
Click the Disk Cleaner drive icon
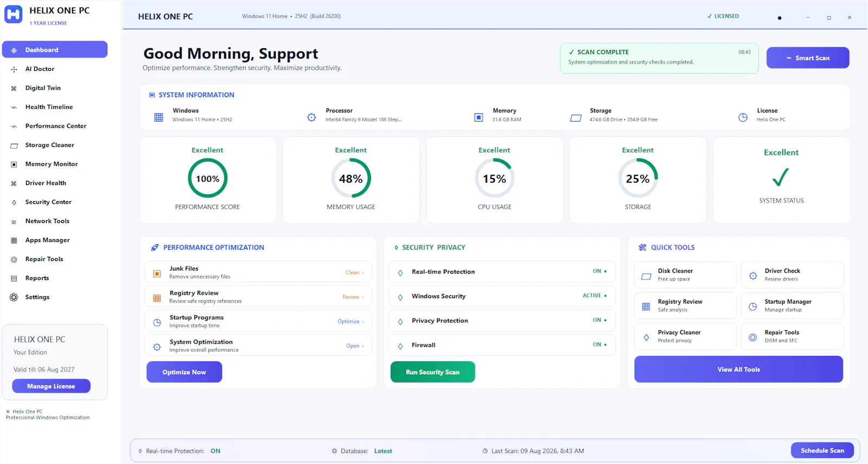[646, 276]
